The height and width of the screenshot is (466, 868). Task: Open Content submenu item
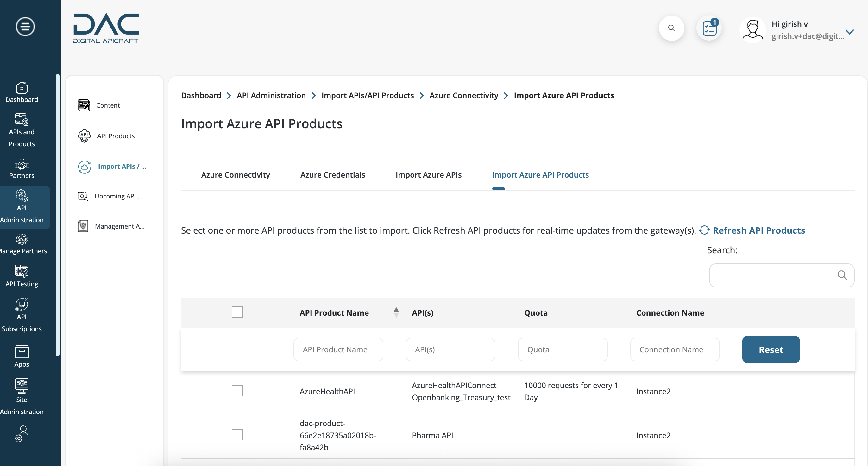point(98,105)
